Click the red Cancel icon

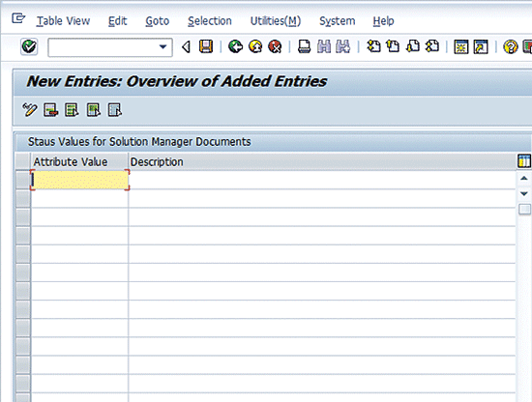click(x=275, y=46)
